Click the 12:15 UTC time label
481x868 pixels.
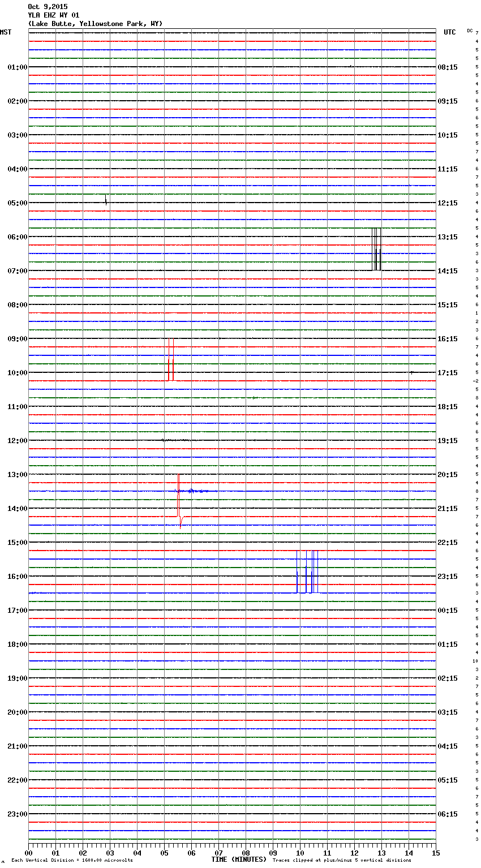448,203
